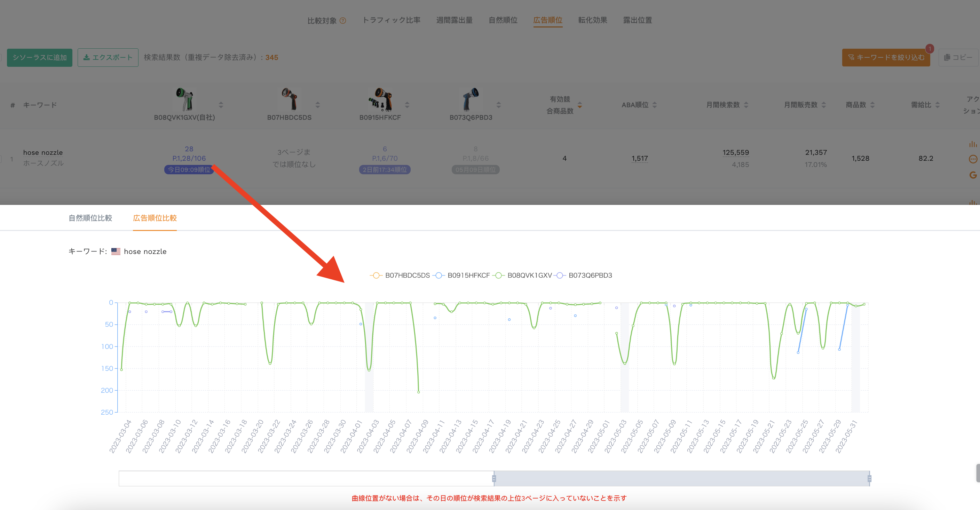Click the hose nozzle keyword link

click(x=43, y=152)
